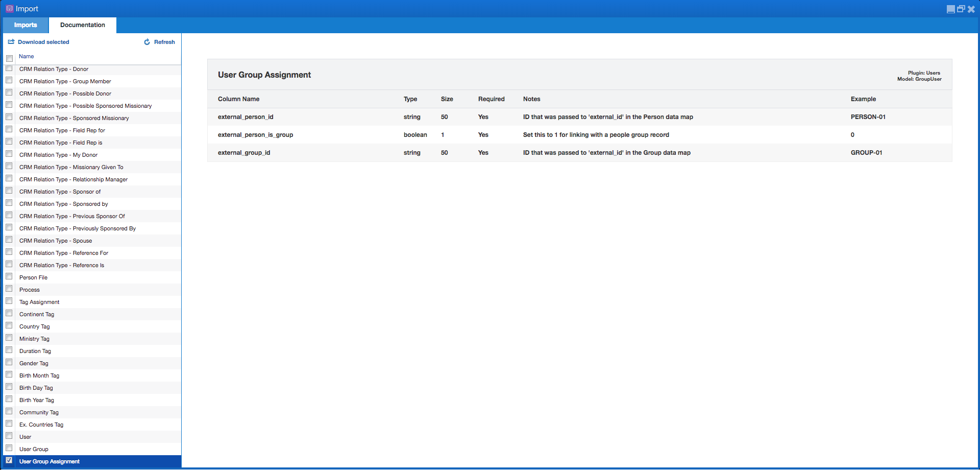
Task: Select 'CRM Relation Type - Reference Is'
Action: pos(92,265)
